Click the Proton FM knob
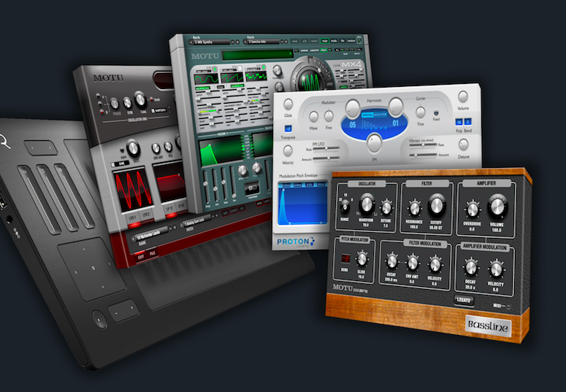The image size is (566, 392). [x=373, y=141]
